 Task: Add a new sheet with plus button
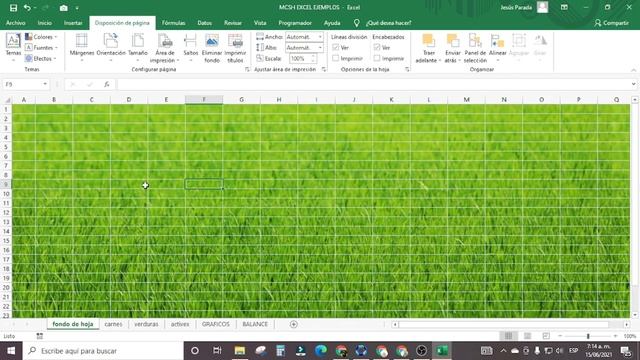293,324
